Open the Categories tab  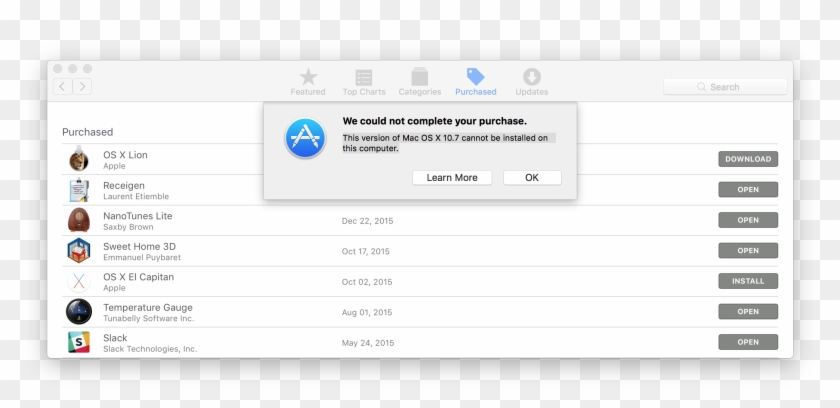pyautogui.click(x=420, y=81)
